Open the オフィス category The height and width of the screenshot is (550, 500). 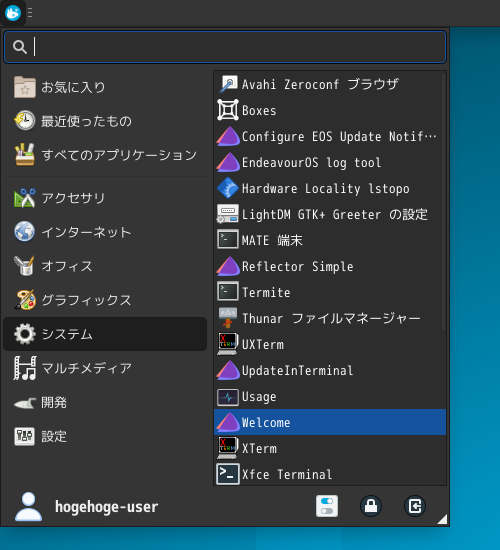pos(105,266)
